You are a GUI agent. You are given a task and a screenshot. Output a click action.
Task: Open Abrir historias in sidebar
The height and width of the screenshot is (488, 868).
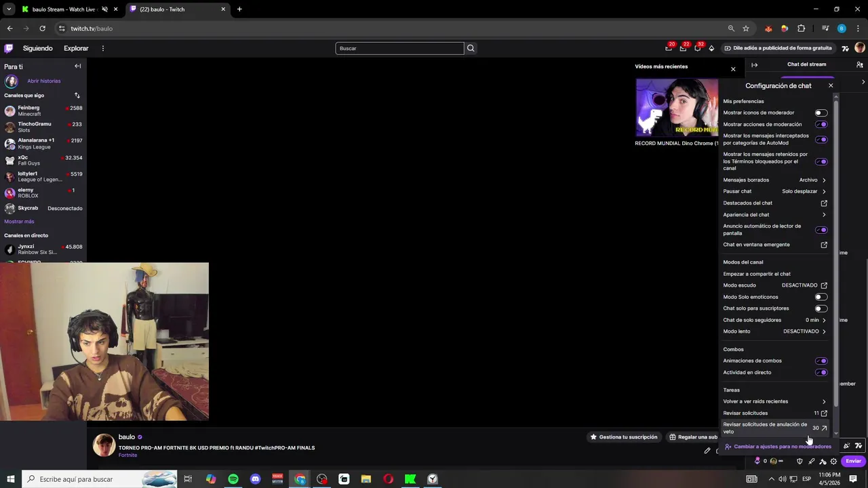click(43, 81)
